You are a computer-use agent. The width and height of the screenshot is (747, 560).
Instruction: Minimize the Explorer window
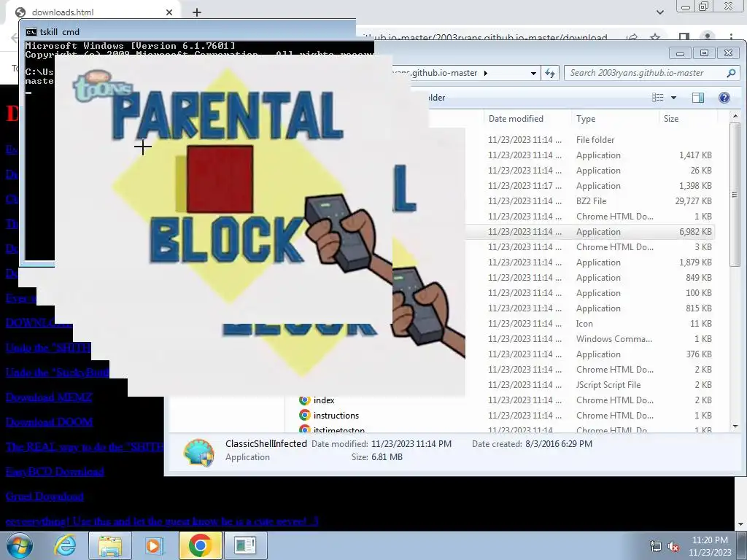[681, 52]
